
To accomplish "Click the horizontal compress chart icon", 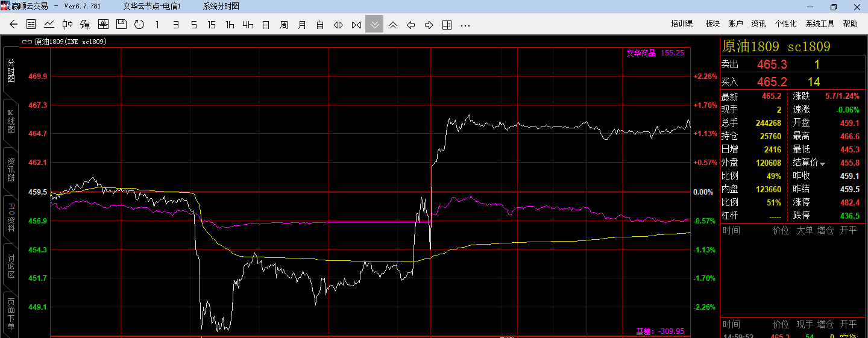I will 356,25.
